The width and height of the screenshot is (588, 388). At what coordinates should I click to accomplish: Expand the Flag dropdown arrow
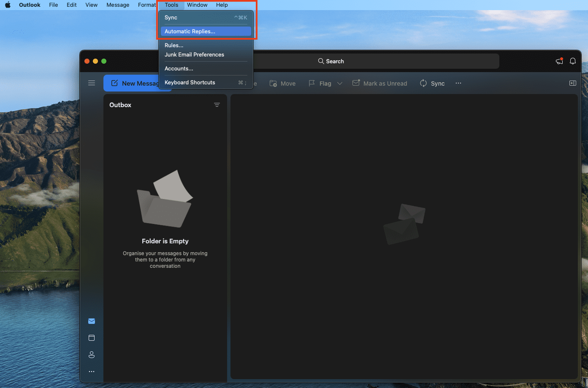click(x=340, y=84)
